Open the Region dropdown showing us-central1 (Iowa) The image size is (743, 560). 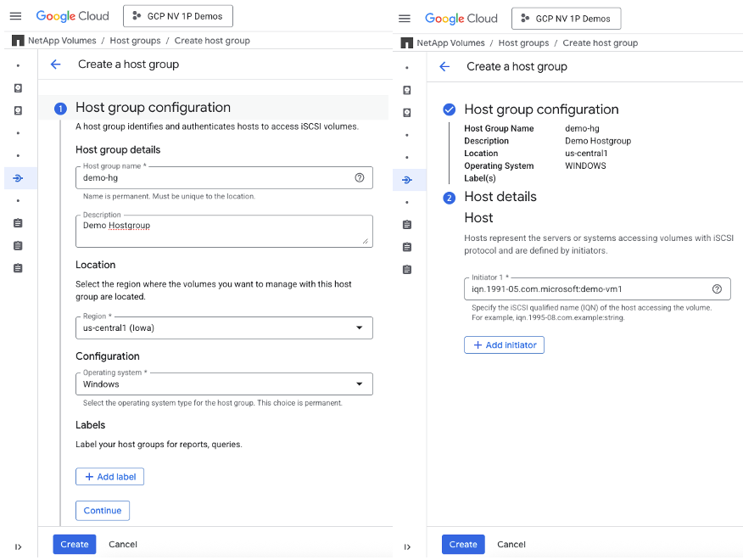click(x=224, y=328)
